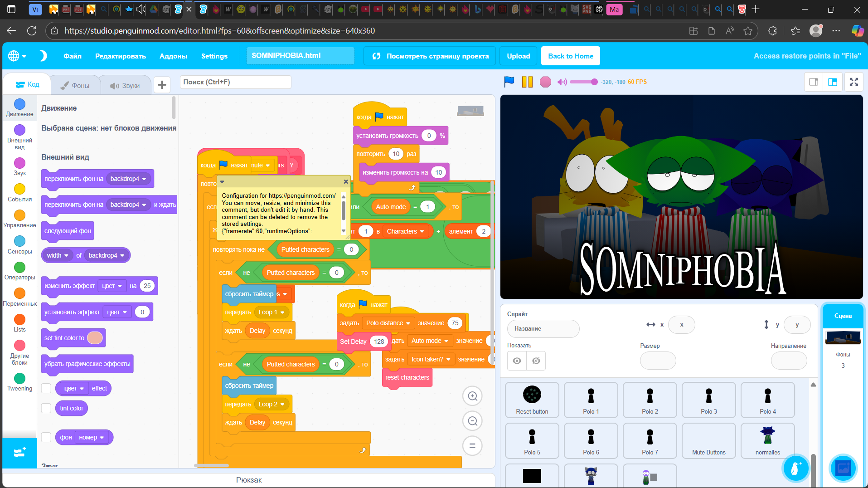
Task: Zoom in the code workspace
Action: point(472,396)
